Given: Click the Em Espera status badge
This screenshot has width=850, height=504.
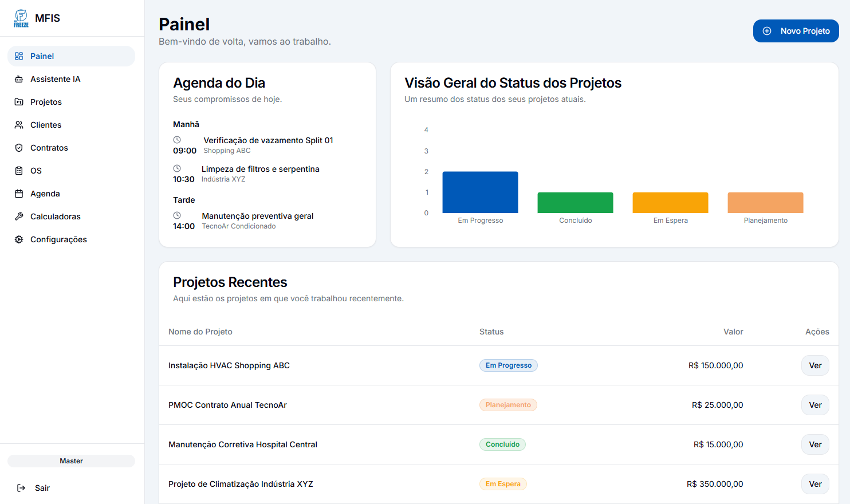Looking at the screenshot, I should click(502, 484).
